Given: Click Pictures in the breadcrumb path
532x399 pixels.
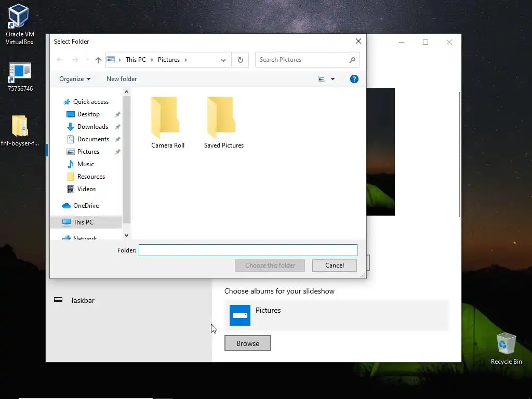Looking at the screenshot, I should (169, 60).
